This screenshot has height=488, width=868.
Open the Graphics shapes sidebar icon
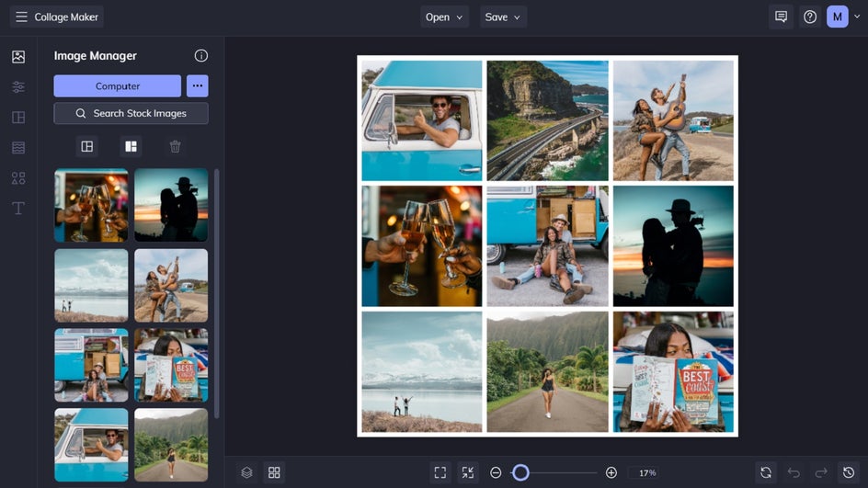click(18, 178)
